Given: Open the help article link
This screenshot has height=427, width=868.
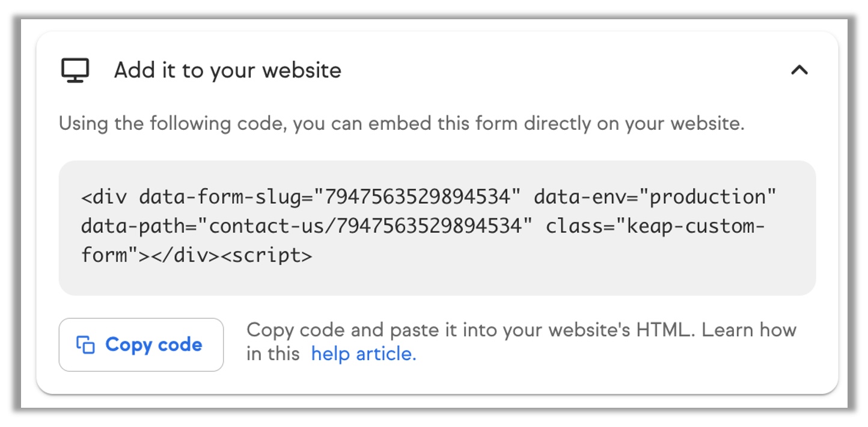Looking at the screenshot, I should click(364, 354).
